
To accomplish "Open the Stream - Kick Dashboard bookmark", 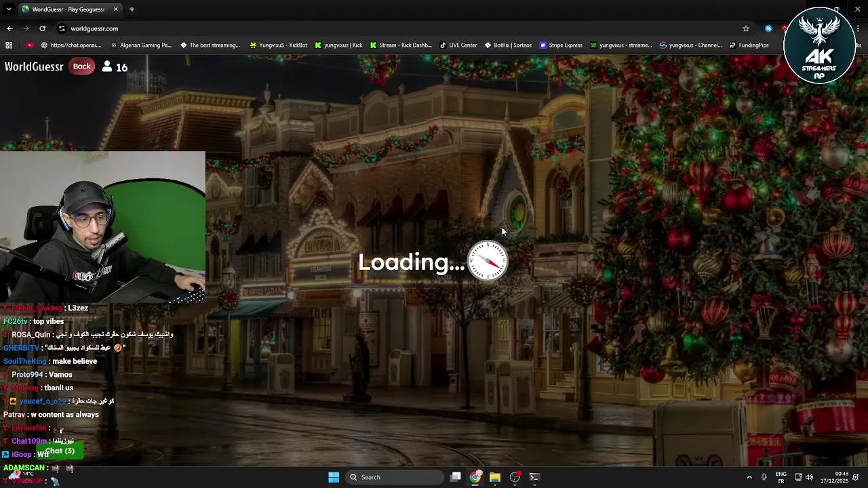I will point(401,45).
